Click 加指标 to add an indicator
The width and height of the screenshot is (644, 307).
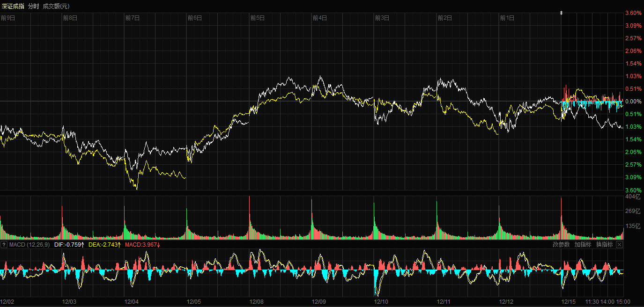pos(583,245)
